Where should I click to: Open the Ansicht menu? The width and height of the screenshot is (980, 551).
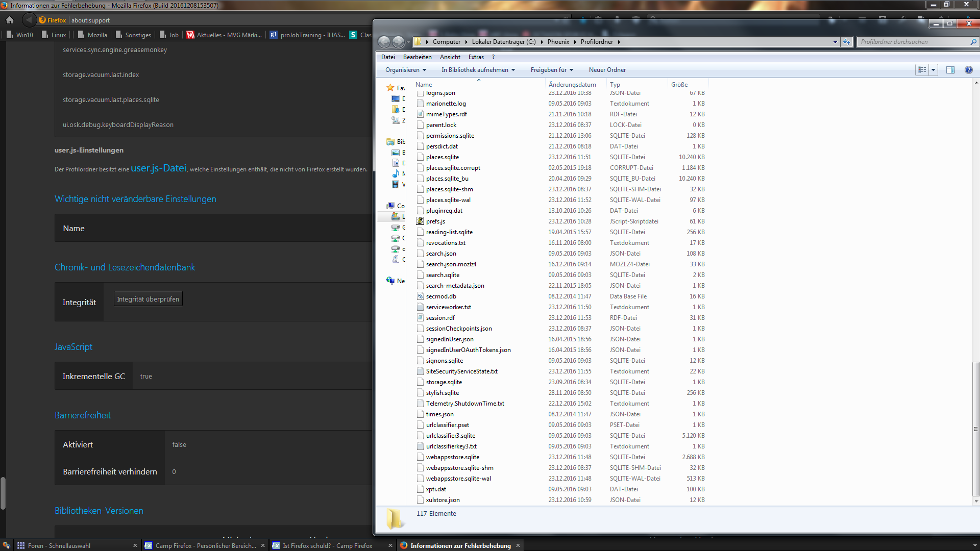tap(450, 57)
